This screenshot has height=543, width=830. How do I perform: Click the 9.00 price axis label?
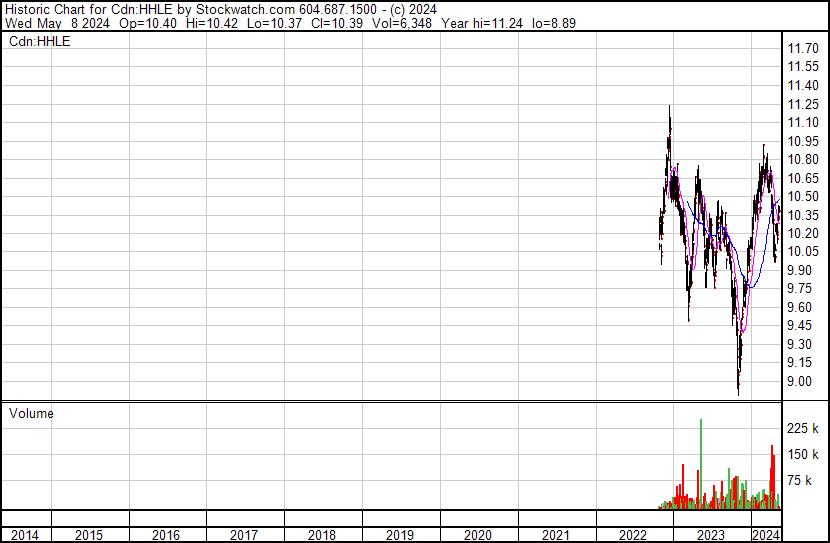(800, 381)
